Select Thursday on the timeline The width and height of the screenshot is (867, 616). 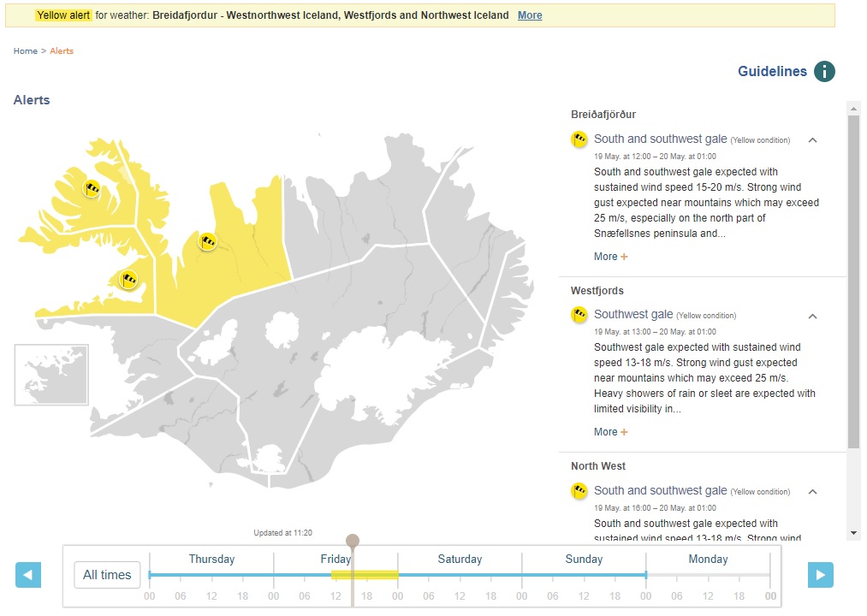[211, 560]
